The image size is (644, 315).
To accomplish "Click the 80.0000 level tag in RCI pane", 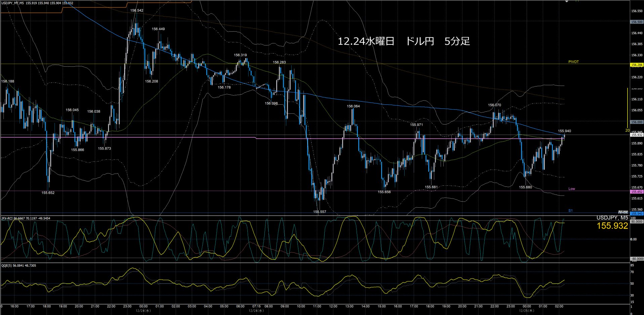I will [x=637, y=222].
